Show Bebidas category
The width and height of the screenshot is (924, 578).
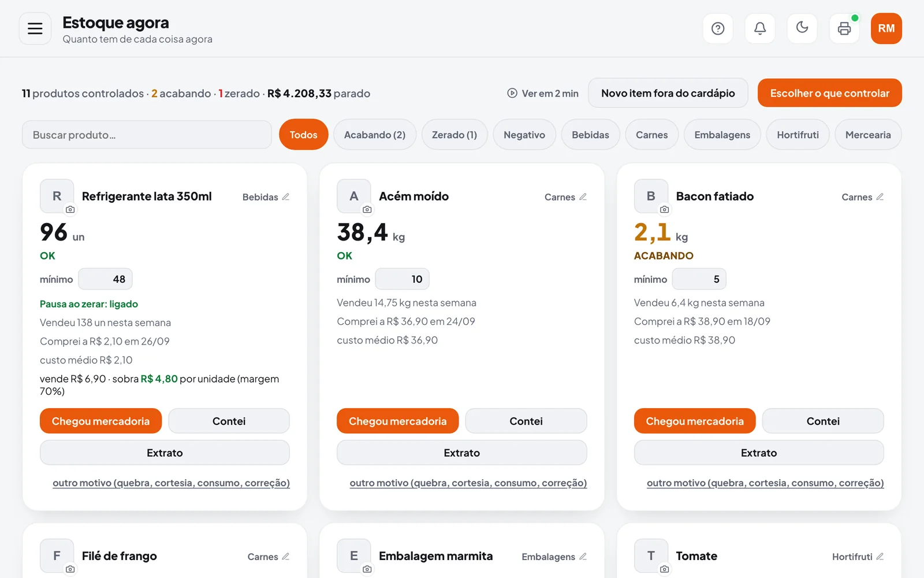click(x=590, y=135)
